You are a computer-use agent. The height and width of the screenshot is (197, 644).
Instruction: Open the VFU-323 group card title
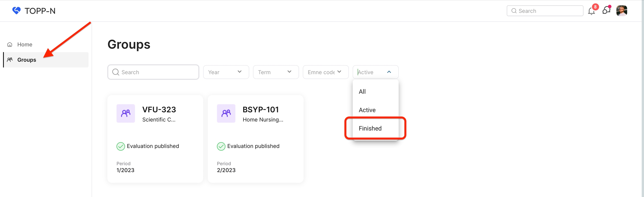pos(159,109)
